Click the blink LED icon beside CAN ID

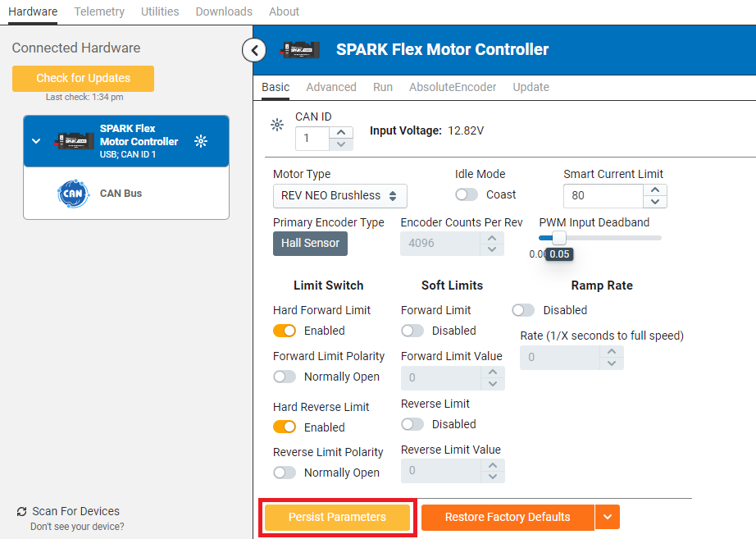(277, 125)
